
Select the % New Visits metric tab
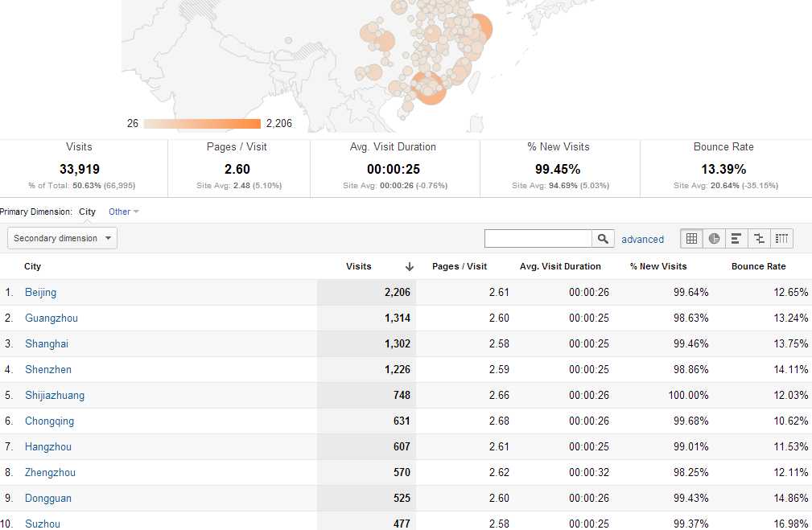[558, 168]
